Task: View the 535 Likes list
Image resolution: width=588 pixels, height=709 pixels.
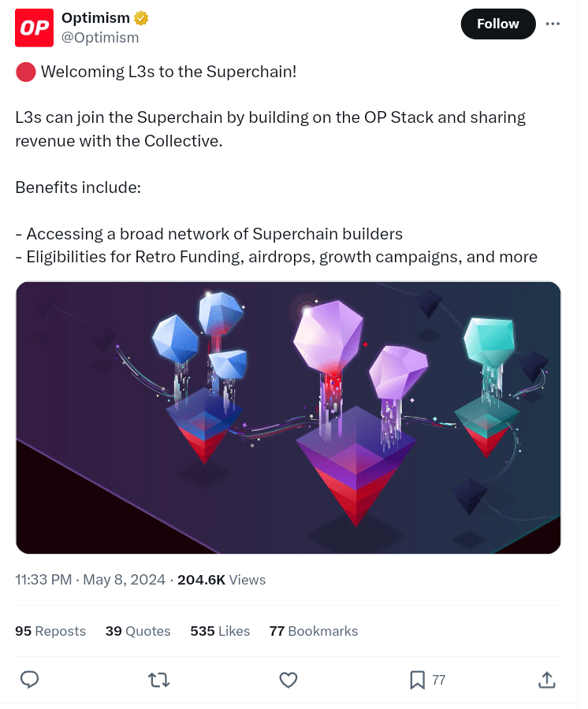Action: click(x=220, y=631)
